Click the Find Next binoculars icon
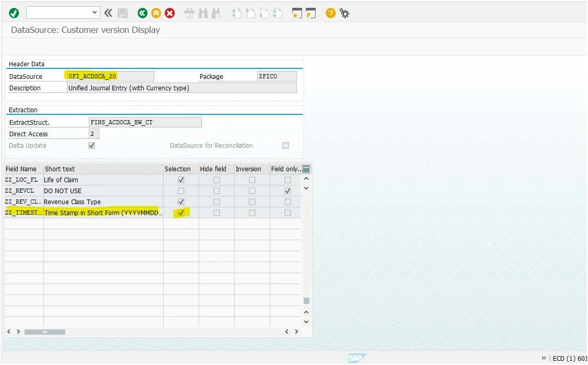The width and height of the screenshot is (588, 365). (x=216, y=14)
